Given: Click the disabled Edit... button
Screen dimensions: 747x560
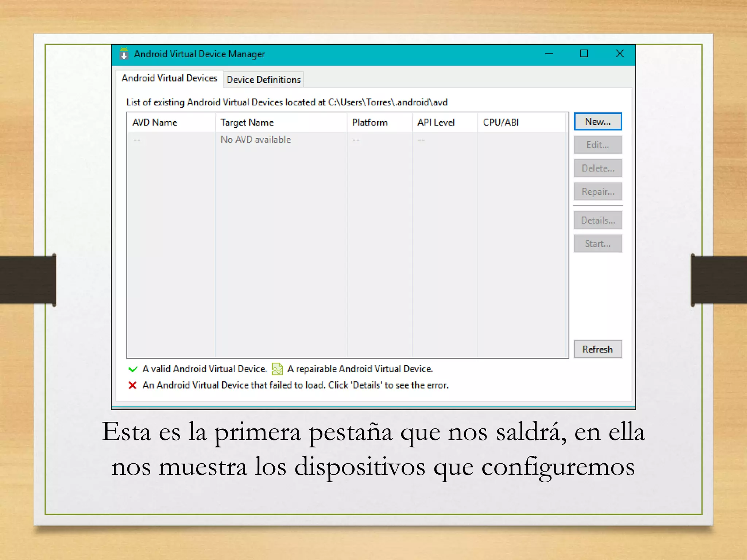Looking at the screenshot, I should pyautogui.click(x=597, y=145).
